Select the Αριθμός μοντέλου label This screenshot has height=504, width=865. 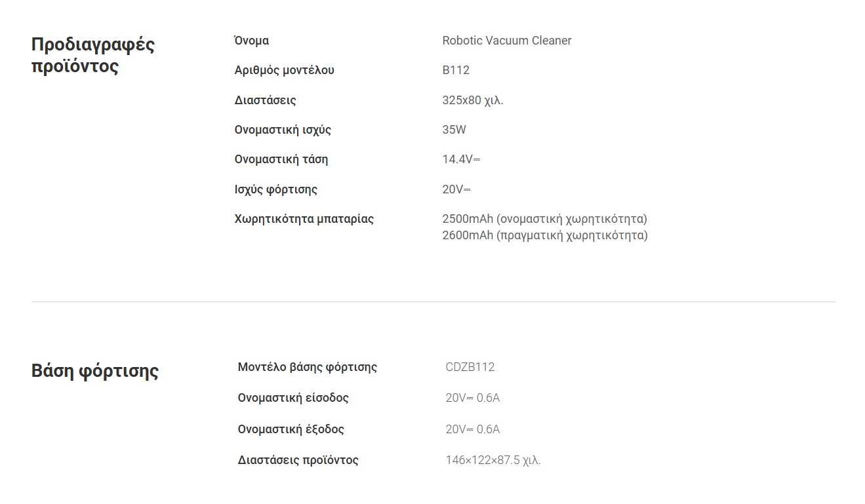(x=285, y=70)
